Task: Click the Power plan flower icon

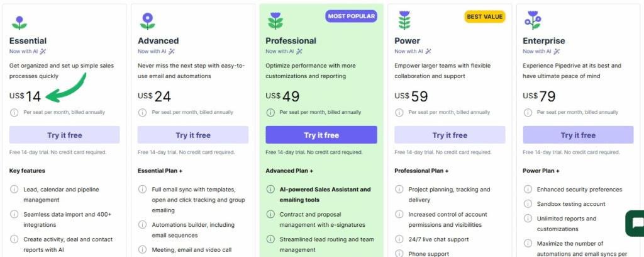Action: click(404, 21)
